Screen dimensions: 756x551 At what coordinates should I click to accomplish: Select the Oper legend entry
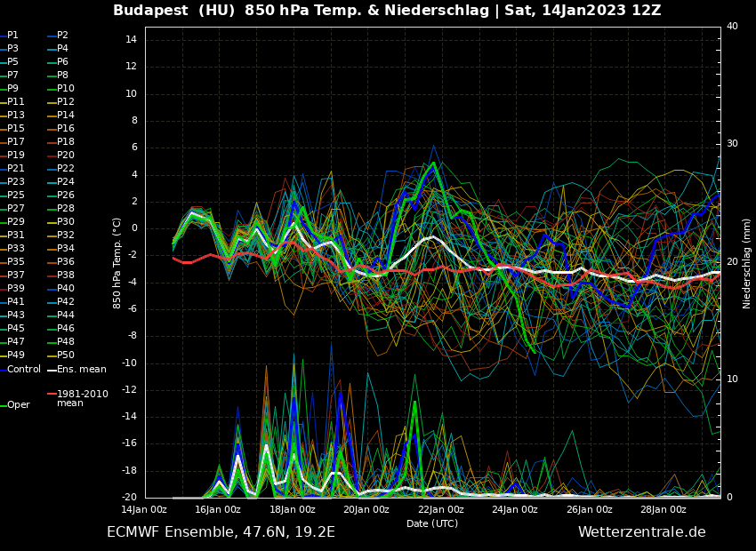(18, 404)
